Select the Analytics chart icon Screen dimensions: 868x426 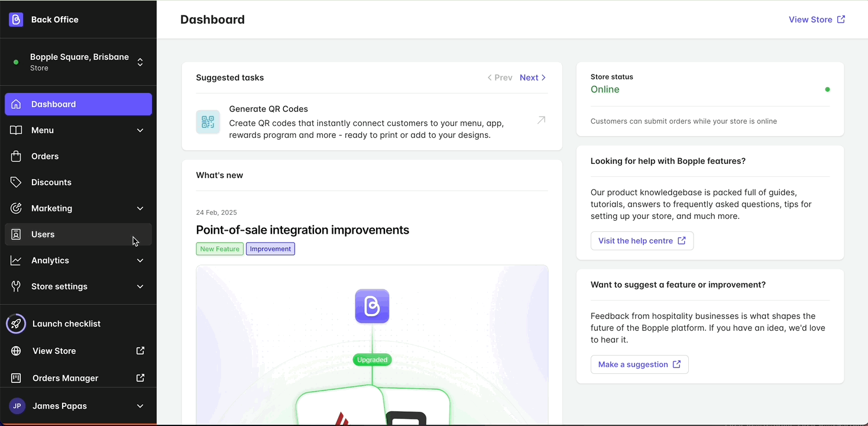click(x=17, y=260)
